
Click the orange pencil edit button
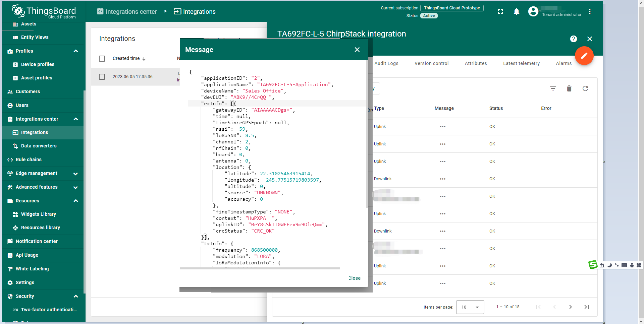pyautogui.click(x=584, y=56)
